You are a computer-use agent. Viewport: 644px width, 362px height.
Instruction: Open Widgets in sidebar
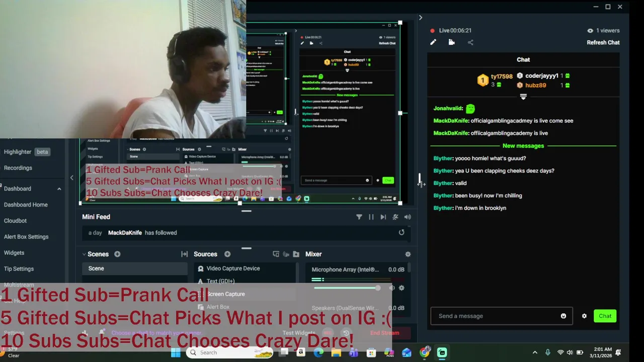pyautogui.click(x=14, y=253)
